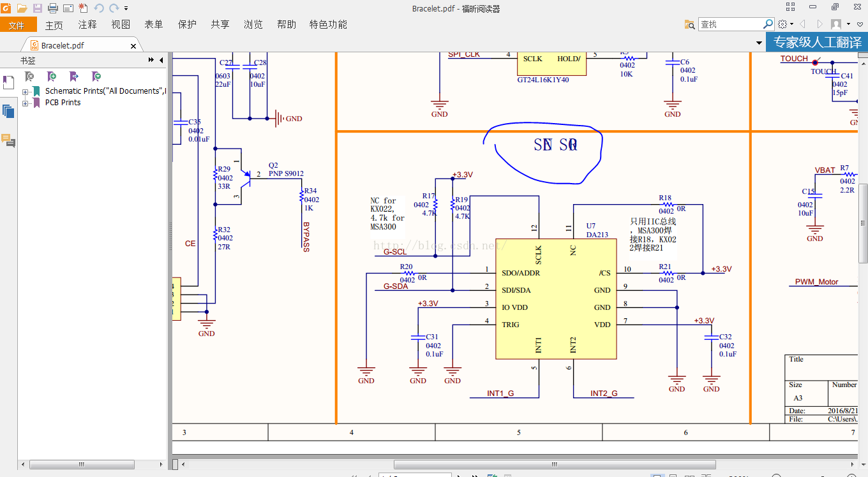
Task: Switch to the 特色功能 ribbon tab
Action: coord(328,25)
